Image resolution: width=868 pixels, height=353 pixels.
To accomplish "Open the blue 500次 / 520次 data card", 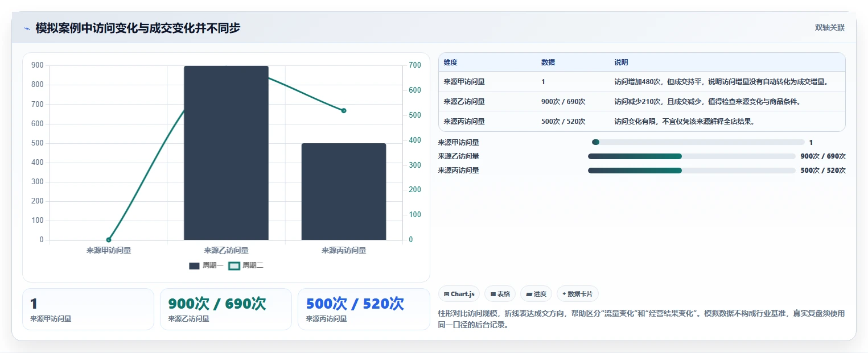I will (364, 309).
